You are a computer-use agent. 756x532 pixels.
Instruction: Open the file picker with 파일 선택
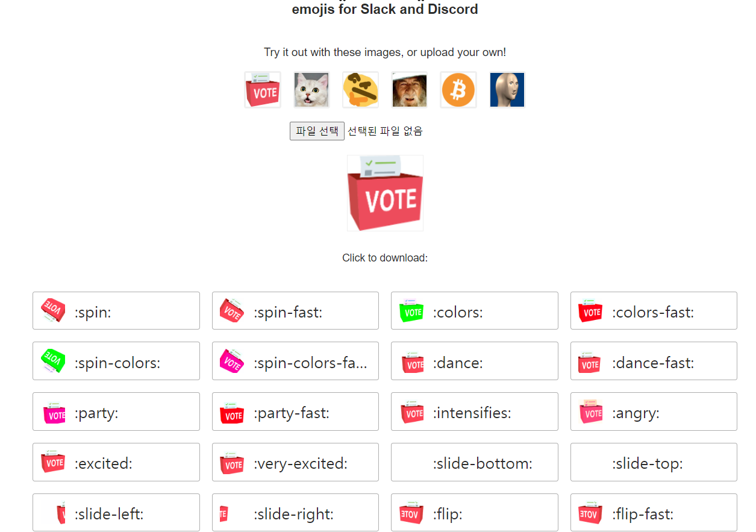pyautogui.click(x=317, y=131)
